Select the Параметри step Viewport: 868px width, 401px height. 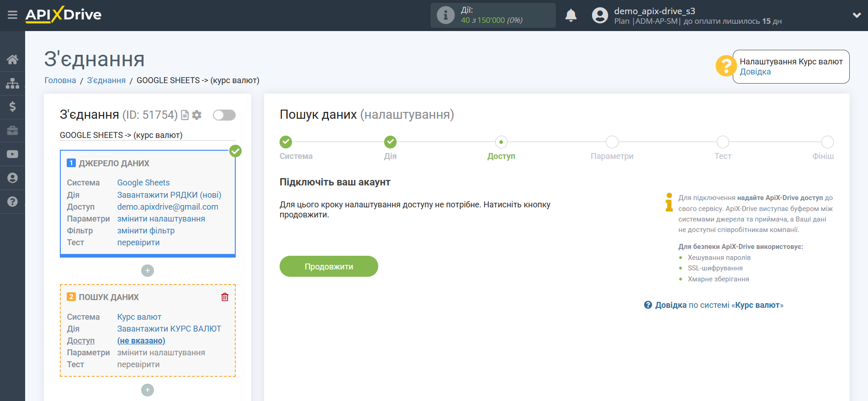(612, 142)
